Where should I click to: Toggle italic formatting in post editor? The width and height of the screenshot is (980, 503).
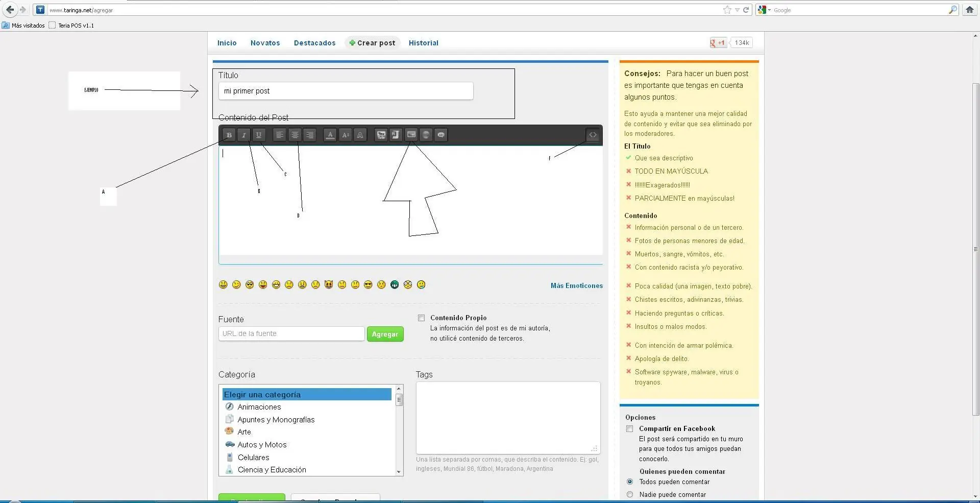tap(244, 135)
